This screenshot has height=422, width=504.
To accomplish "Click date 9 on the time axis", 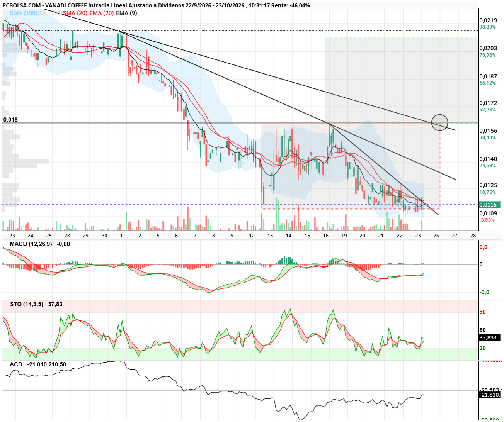I will (232, 236).
